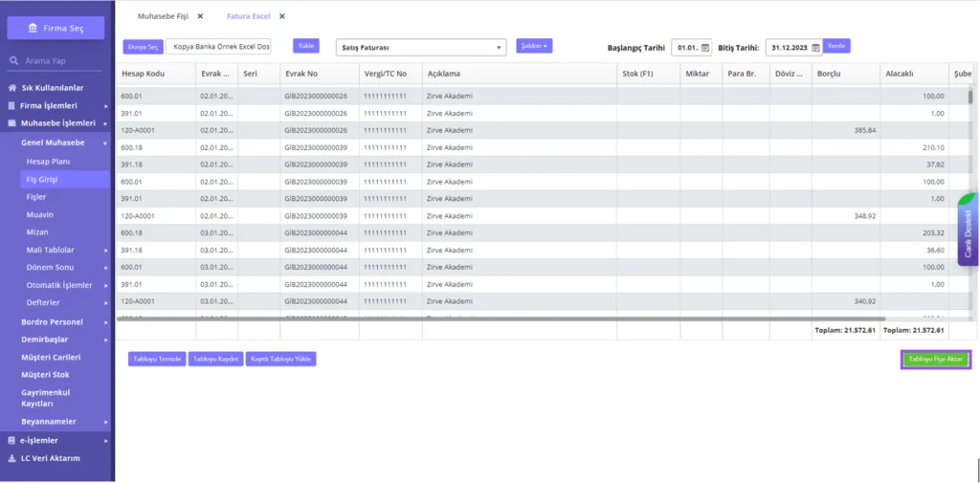The image size is (980, 483).
Task: Click the Borçlu cell 340,92
Action: click(846, 301)
